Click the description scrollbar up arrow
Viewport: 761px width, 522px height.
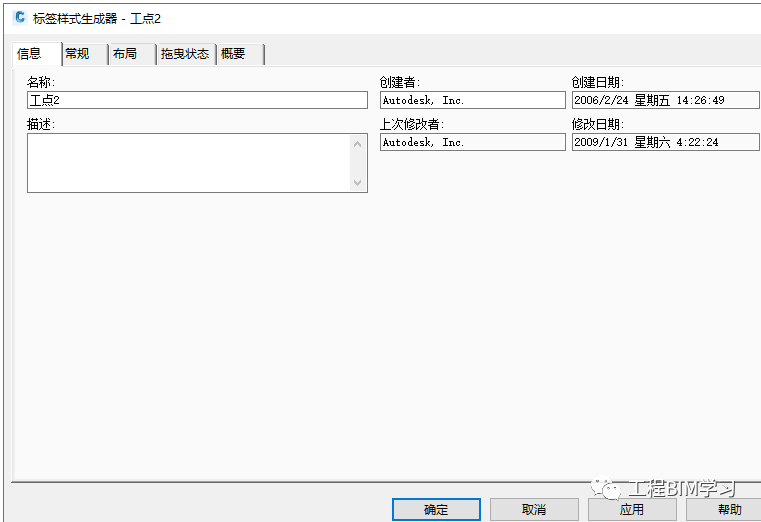pyautogui.click(x=358, y=144)
